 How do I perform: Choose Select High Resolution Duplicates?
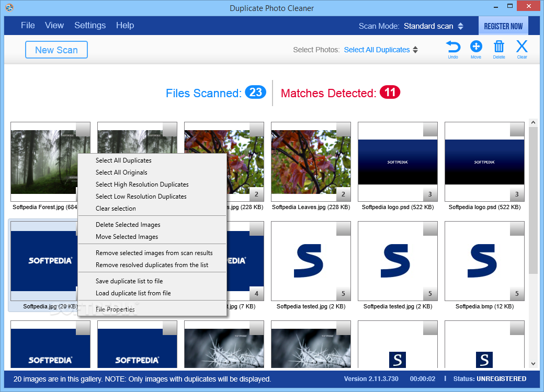pos(152,185)
